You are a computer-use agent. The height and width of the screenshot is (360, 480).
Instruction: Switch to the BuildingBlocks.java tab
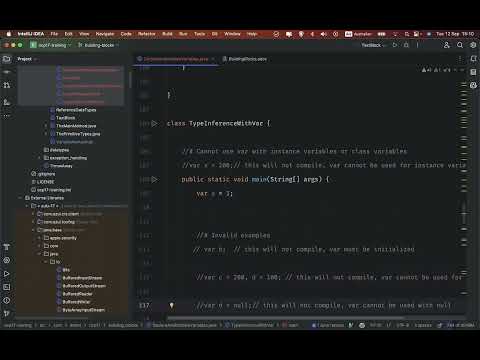[x=245, y=59]
